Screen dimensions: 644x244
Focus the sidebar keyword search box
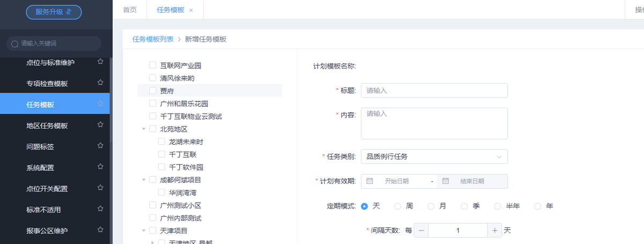54,43
